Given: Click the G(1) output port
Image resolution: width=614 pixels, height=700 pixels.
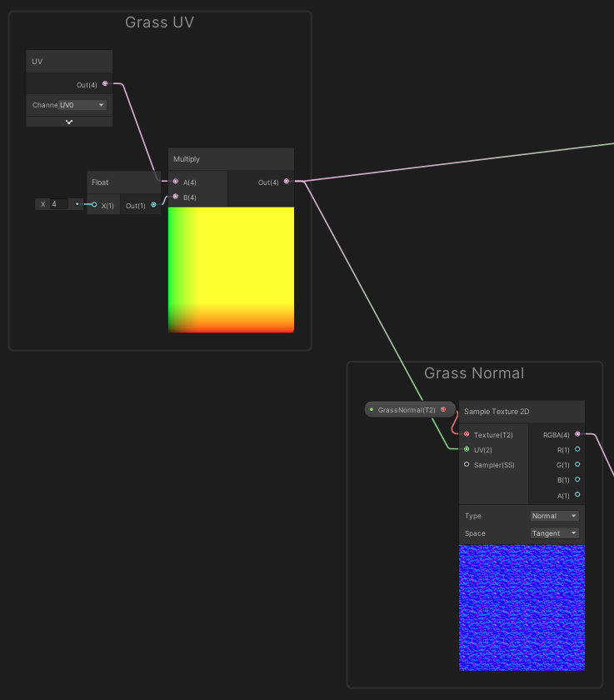Looking at the screenshot, I should [x=577, y=464].
